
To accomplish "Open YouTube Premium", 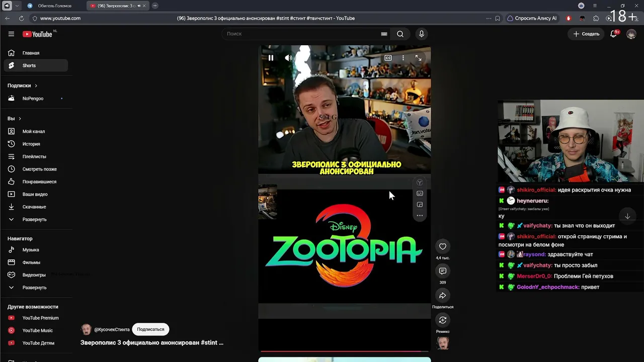I will (x=35, y=318).
